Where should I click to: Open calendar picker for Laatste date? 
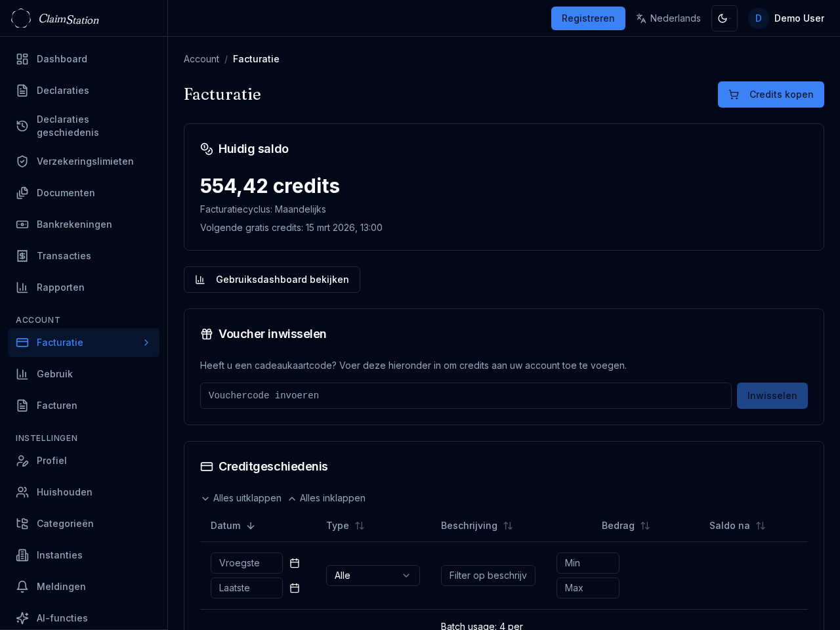tap(295, 588)
